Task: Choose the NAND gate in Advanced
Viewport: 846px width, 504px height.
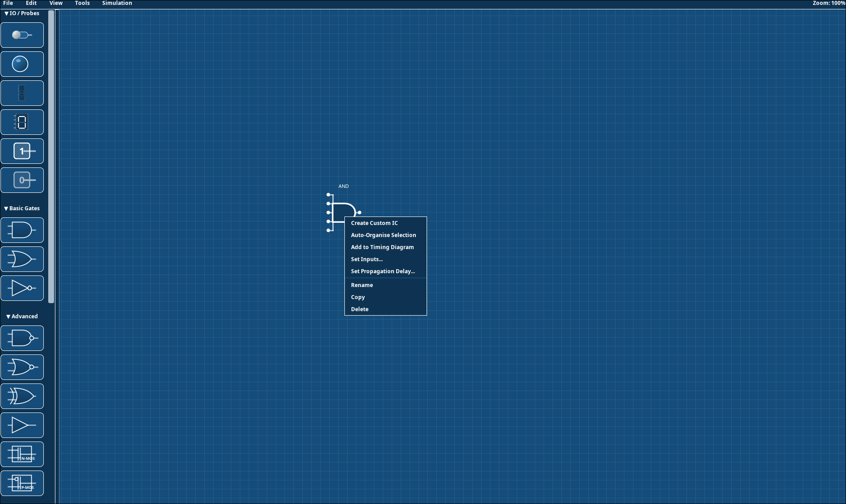Action: click(22, 338)
